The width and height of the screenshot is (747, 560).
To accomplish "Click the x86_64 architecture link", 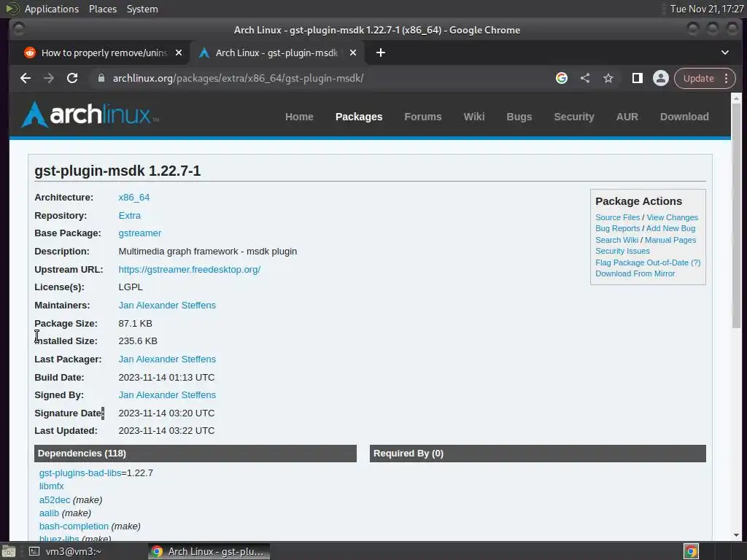I will 134,197.
